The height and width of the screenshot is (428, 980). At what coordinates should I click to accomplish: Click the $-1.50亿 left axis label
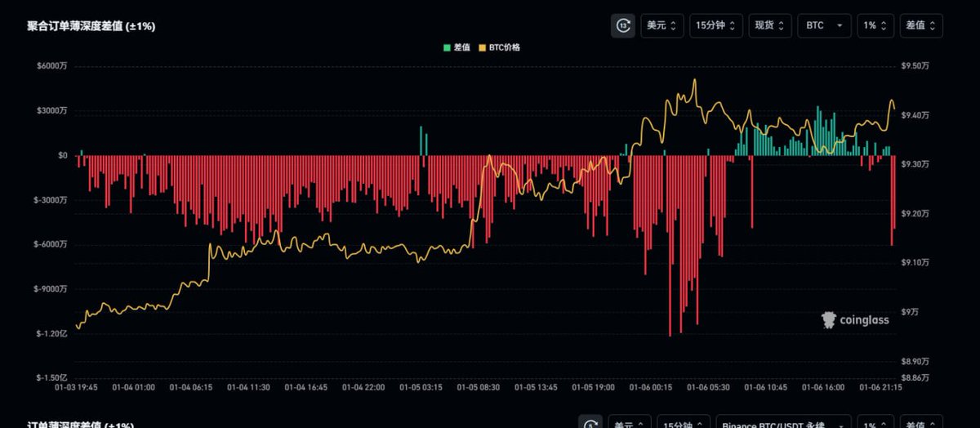51,377
